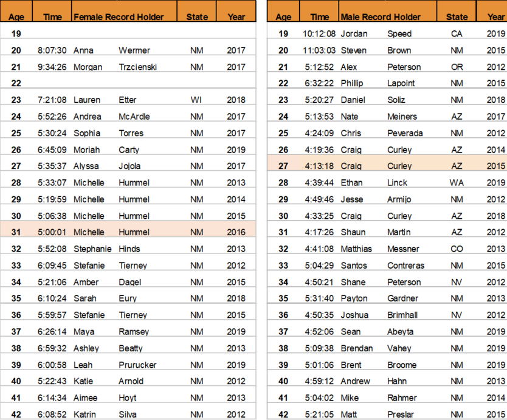The height and width of the screenshot is (420, 507).
Task: Select the name Wermer
Action: [x=134, y=50]
